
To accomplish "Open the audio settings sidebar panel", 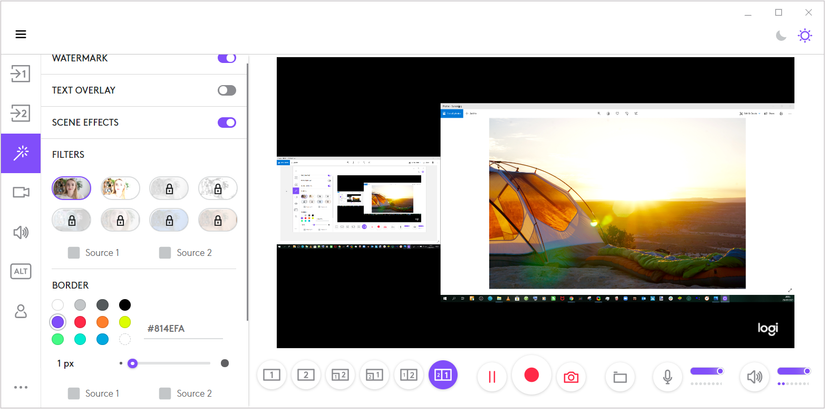I will [21, 232].
